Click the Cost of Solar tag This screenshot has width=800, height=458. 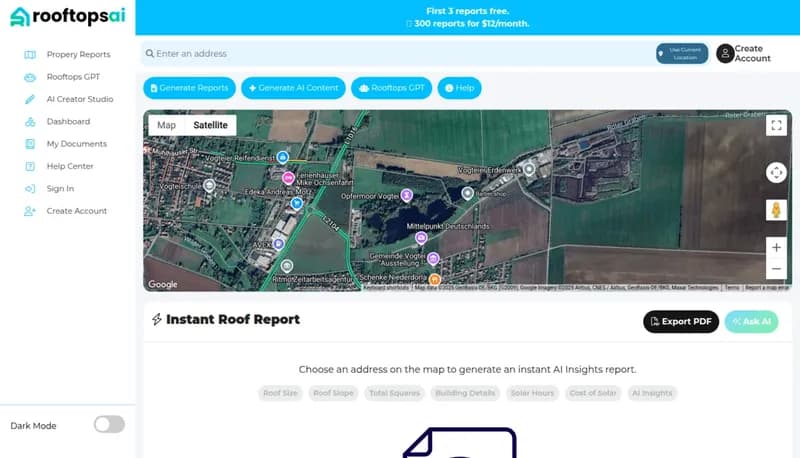593,393
